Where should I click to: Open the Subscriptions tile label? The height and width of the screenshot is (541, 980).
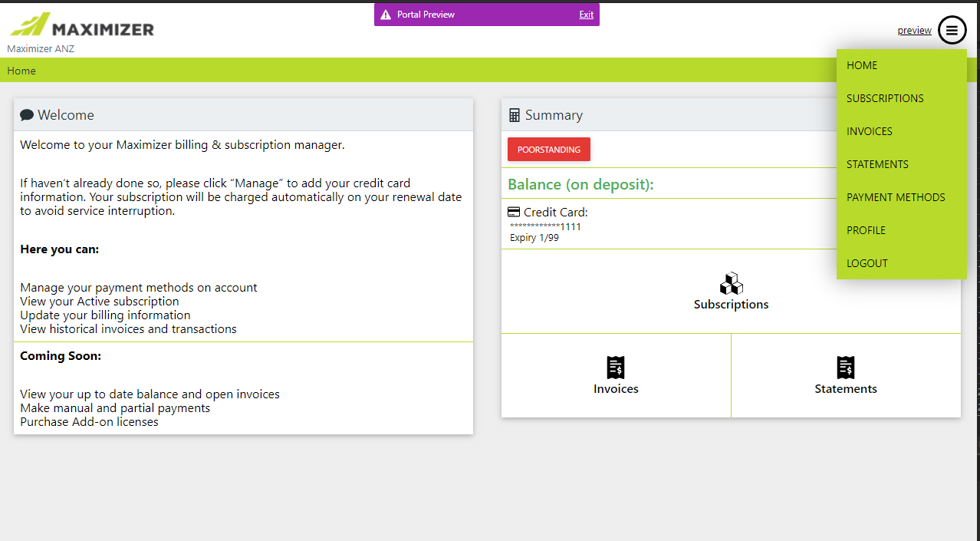[x=732, y=305]
